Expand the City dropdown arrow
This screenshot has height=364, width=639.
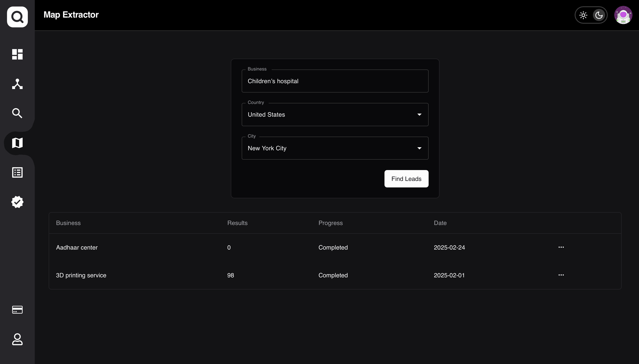click(x=419, y=148)
